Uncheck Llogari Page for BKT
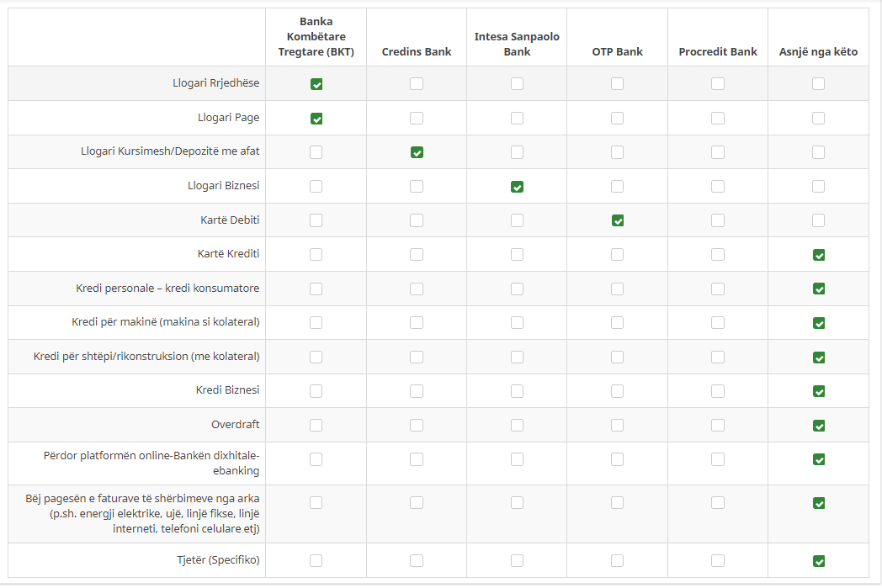This screenshot has height=588, width=882. (316, 119)
